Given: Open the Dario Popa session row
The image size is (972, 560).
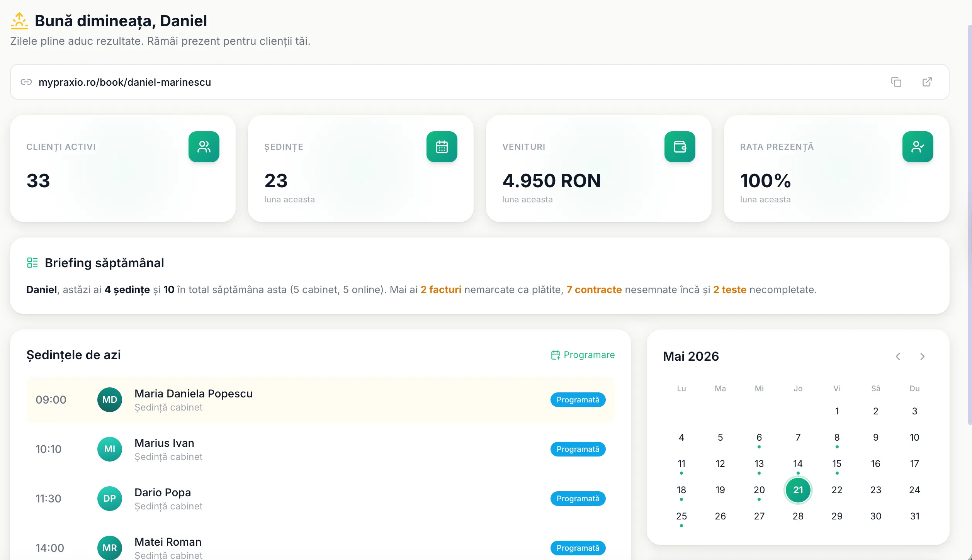Looking at the screenshot, I should point(321,499).
